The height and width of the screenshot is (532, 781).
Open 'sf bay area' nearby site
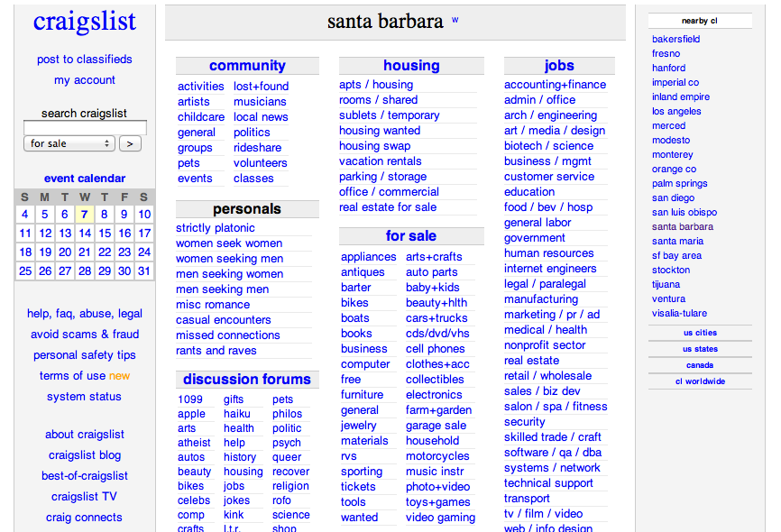677,255
